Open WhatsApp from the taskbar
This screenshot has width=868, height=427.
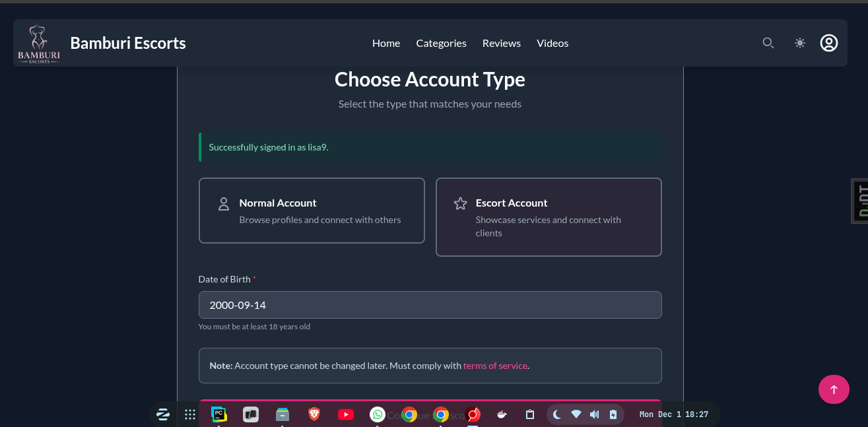coord(378,414)
